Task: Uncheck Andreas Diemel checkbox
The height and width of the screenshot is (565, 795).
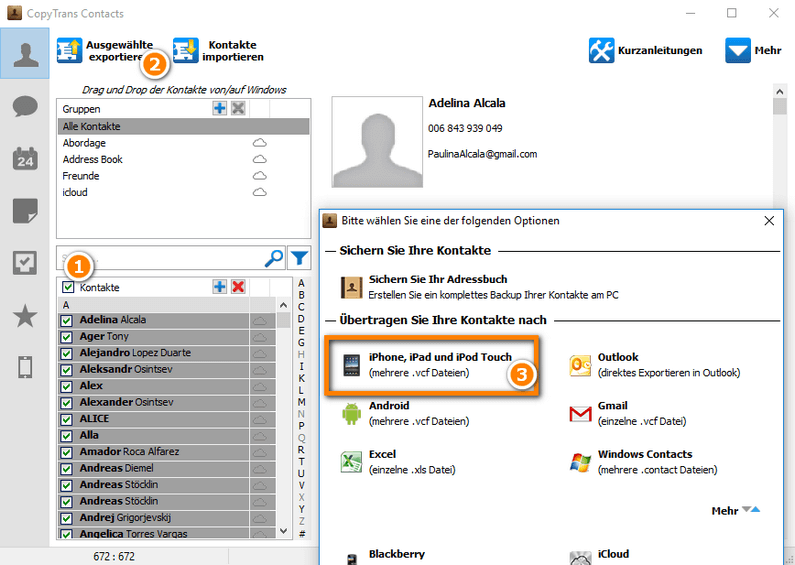Action: point(66,469)
